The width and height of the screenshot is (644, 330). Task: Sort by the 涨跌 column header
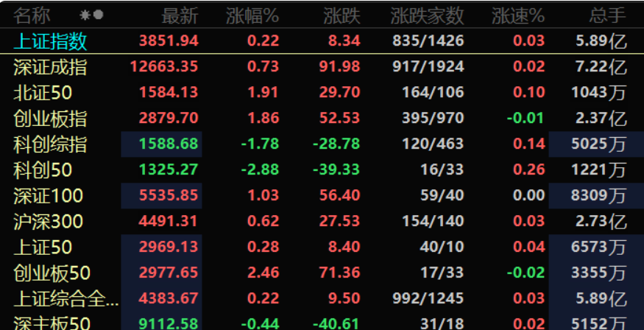342,16
